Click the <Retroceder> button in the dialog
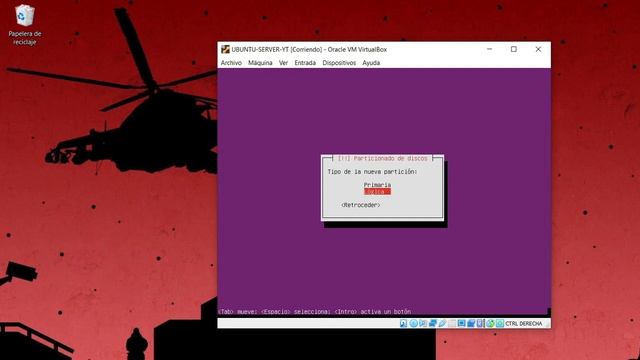This screenshot has height=360, width=640. pos(361,205)
